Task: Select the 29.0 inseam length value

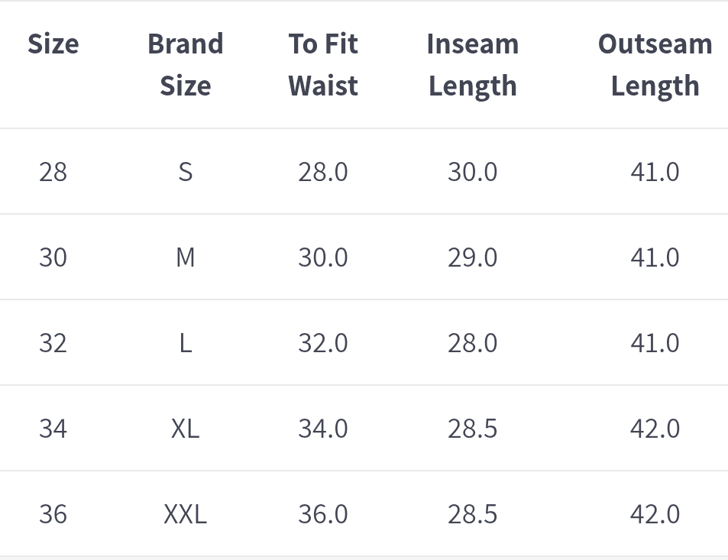Action: pyautogui.click(x=472, y=257)
